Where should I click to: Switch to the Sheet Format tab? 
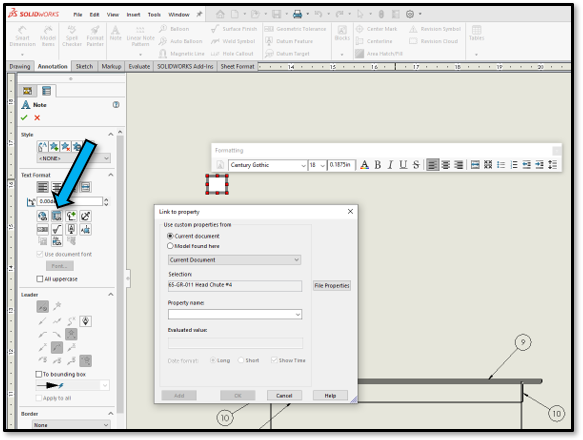click(237, 66)
